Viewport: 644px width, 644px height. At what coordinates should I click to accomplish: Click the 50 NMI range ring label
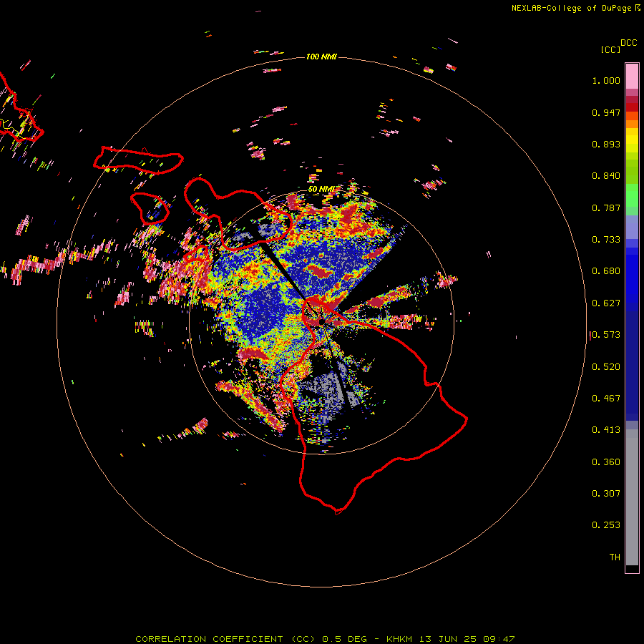(x=321, y=189)
